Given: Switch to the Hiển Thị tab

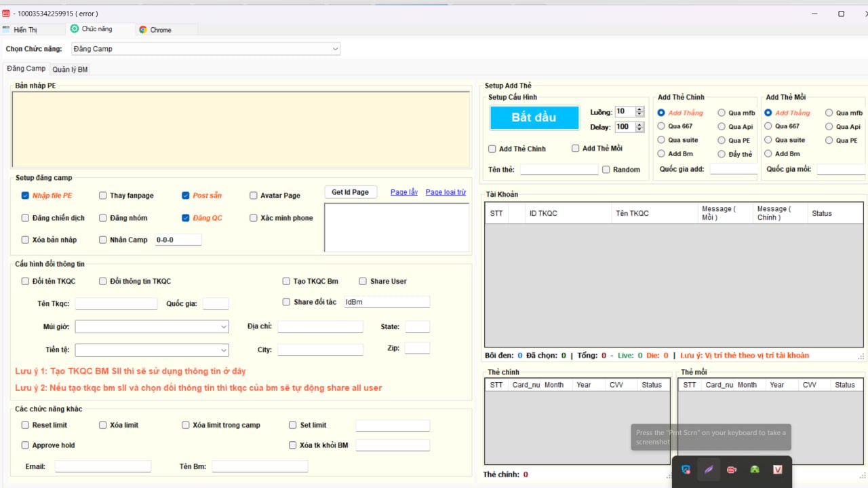Looking at the screenshot, I should (25, 30).
